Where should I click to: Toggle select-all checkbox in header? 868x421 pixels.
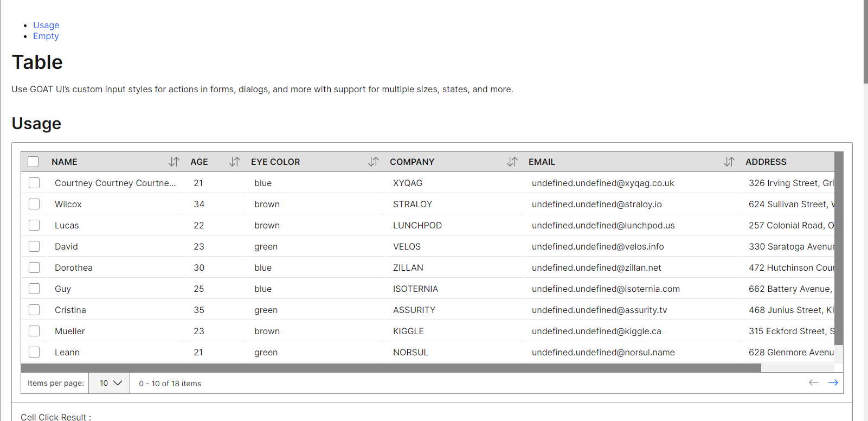[33, 162]
